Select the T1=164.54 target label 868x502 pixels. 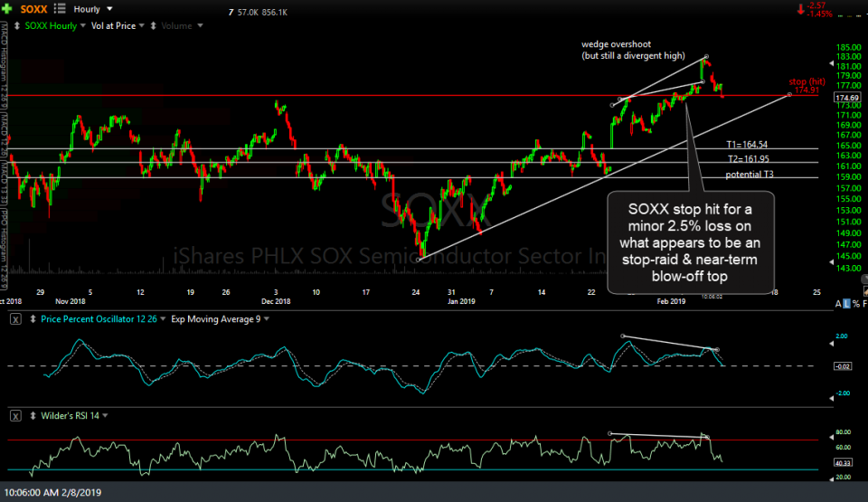click(x=747, y=145)
